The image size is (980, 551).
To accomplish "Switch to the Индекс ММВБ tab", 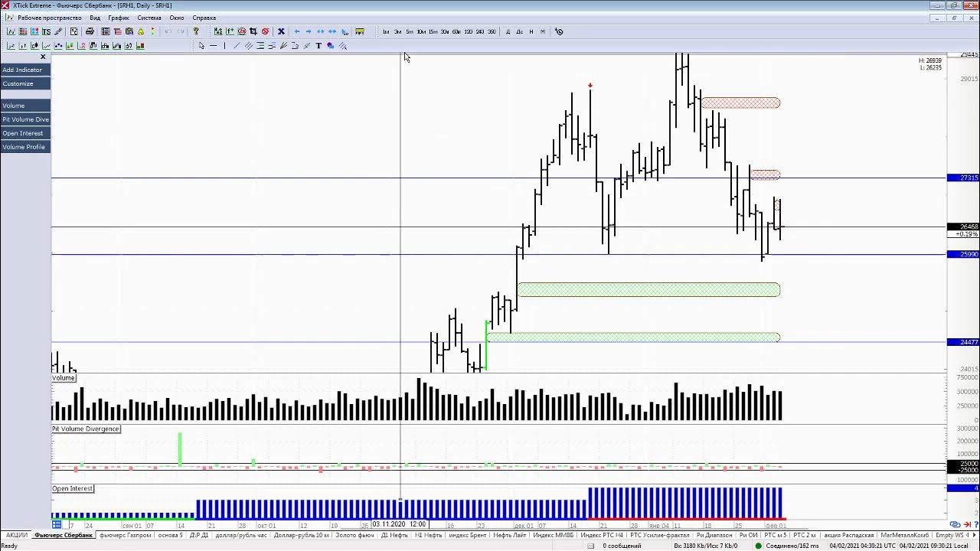I will point(553,536).
